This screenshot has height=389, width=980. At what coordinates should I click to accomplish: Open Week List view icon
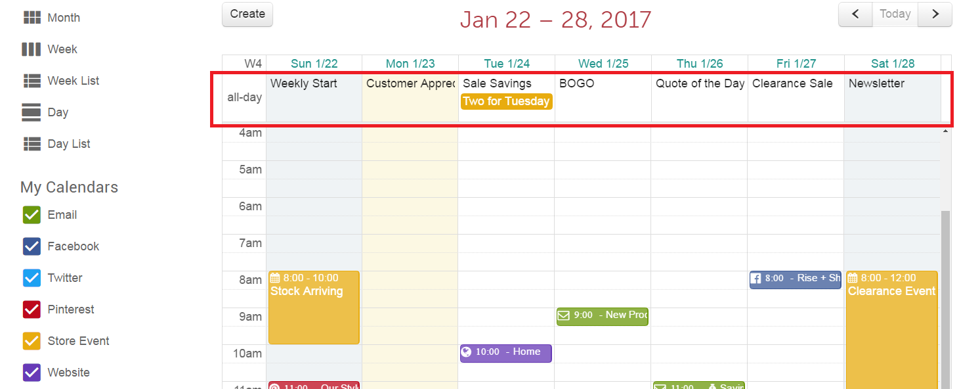pyautogui.click(x=32, y=81)
